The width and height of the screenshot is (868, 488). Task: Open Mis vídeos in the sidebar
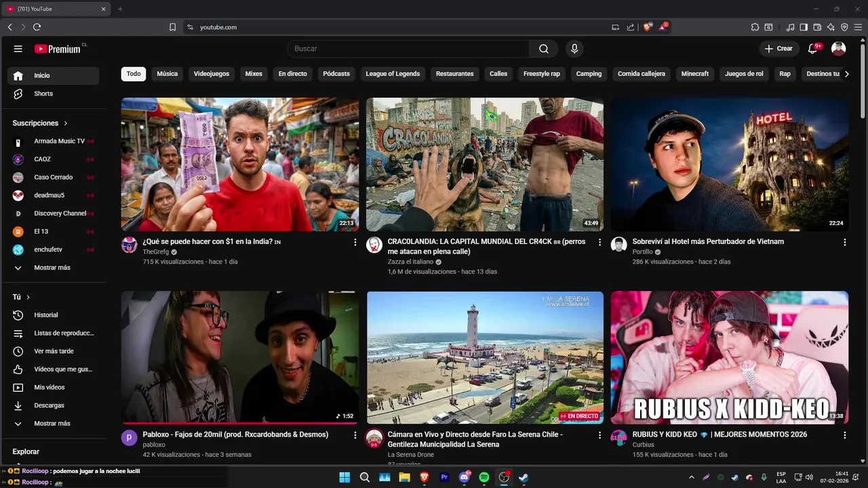point(53,388)
